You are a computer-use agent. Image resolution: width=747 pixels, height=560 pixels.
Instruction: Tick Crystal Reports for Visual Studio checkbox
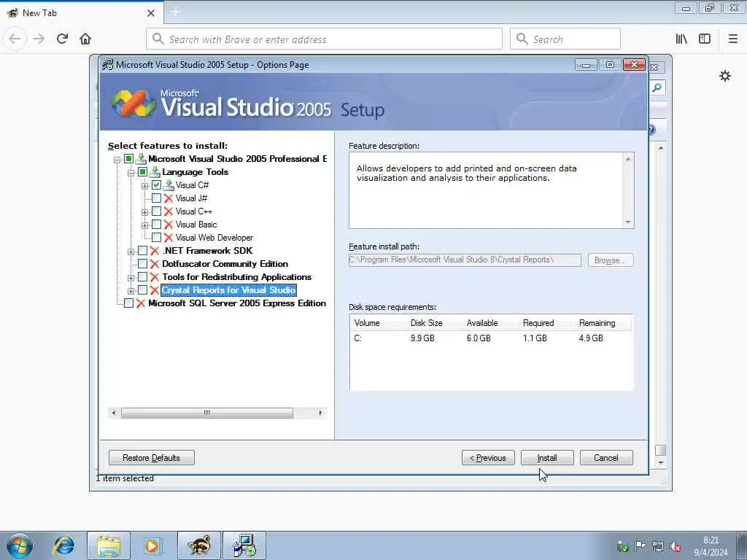click(x=142, y=290)
